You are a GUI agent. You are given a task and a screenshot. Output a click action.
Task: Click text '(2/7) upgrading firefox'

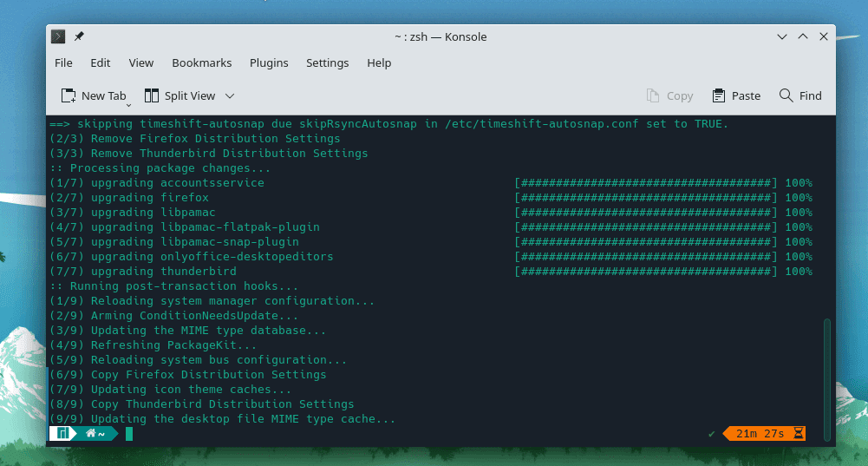129,198
